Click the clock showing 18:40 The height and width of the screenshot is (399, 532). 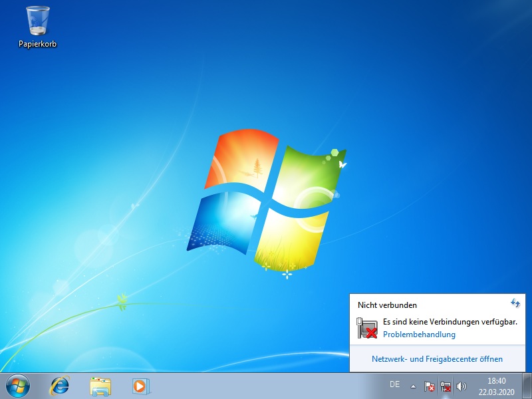(x=497, y=380)
